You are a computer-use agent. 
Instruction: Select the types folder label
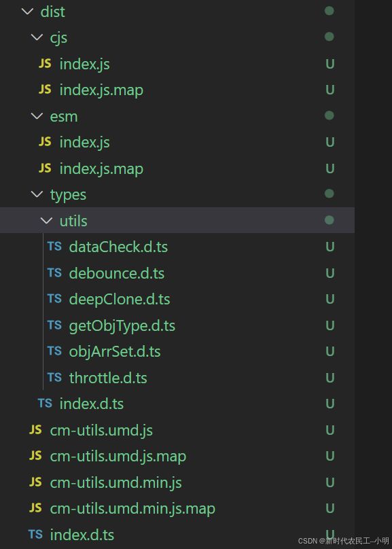(x=68, y=195)
